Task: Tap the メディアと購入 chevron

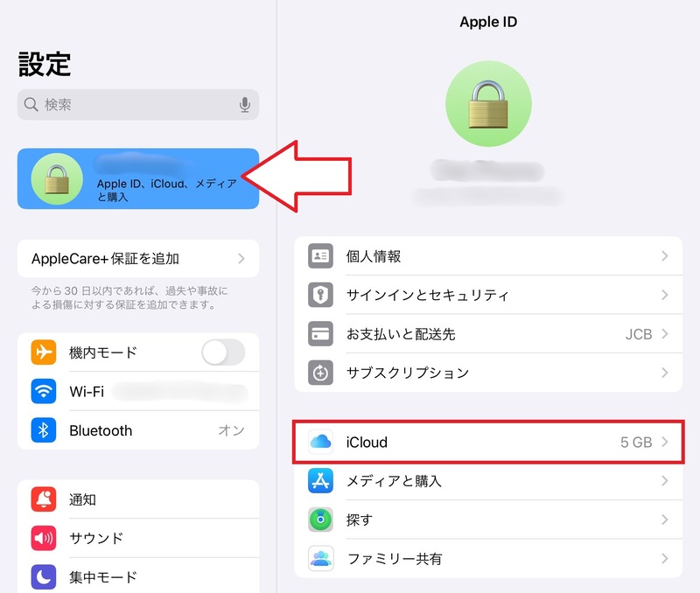Action: 665,480
